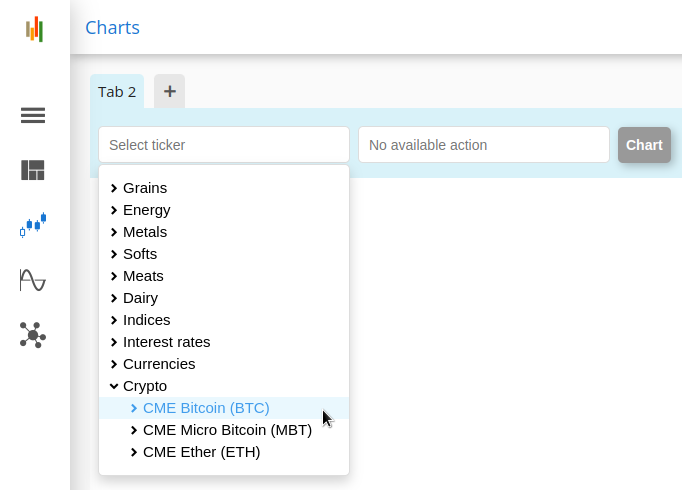Open the dashboard layout icon in sidebar
This screenshot has width=682, height=490.
point(33,170)
